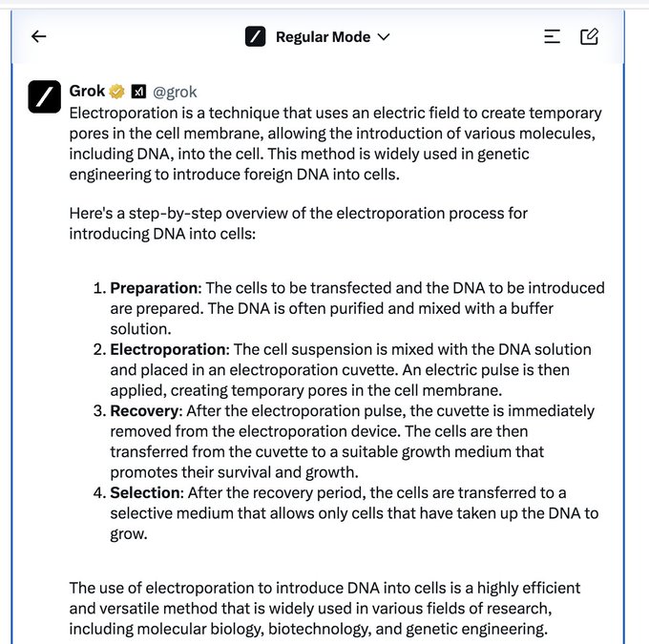The height and width of the screenshot is (644, 649).
Task: Select the bold Selection step heading
Action: click(x=145, y=492)
